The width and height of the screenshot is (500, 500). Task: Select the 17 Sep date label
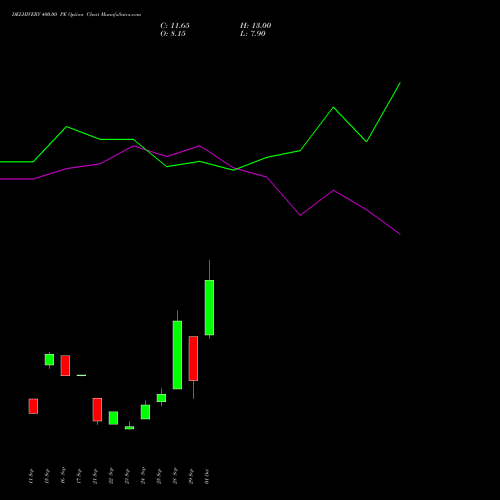[79, 476]
